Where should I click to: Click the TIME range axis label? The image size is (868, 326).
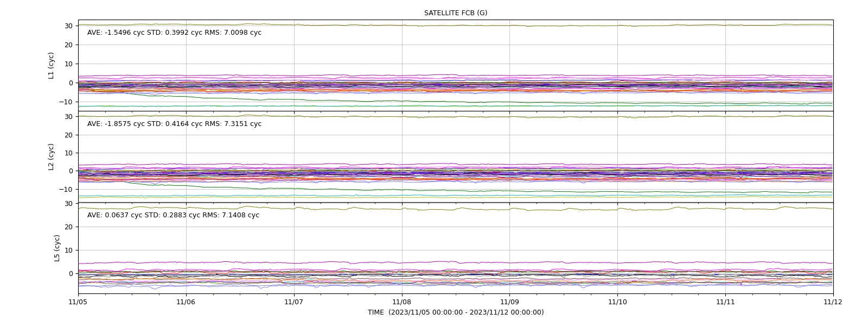pyautogui.click(x=456, y=312)
